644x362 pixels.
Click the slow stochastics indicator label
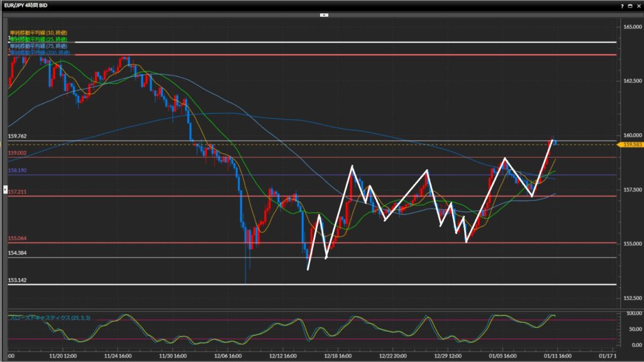click(50, 318)
